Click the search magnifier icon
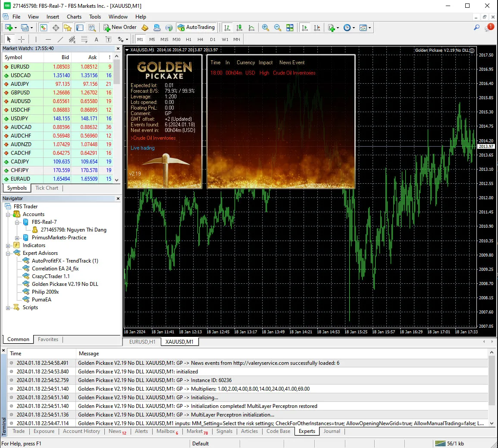 477,28
